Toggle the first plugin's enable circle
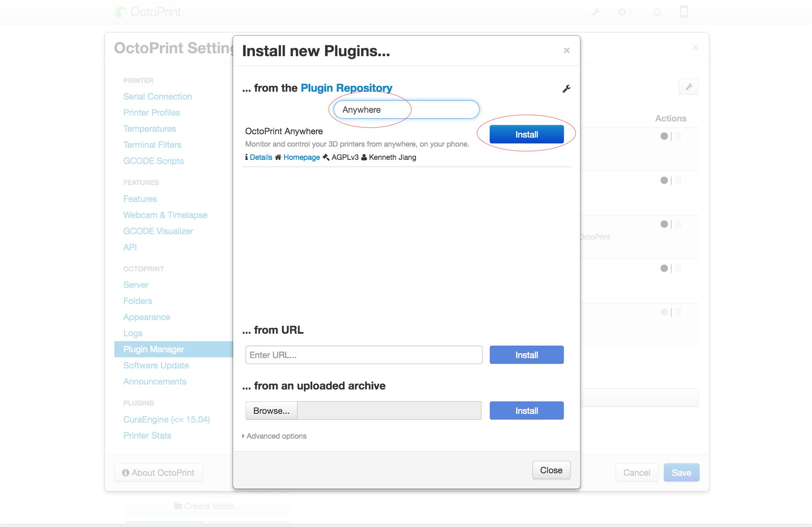Screen dimensions: 812x527 pyautogui.click(x=664, y=136)
